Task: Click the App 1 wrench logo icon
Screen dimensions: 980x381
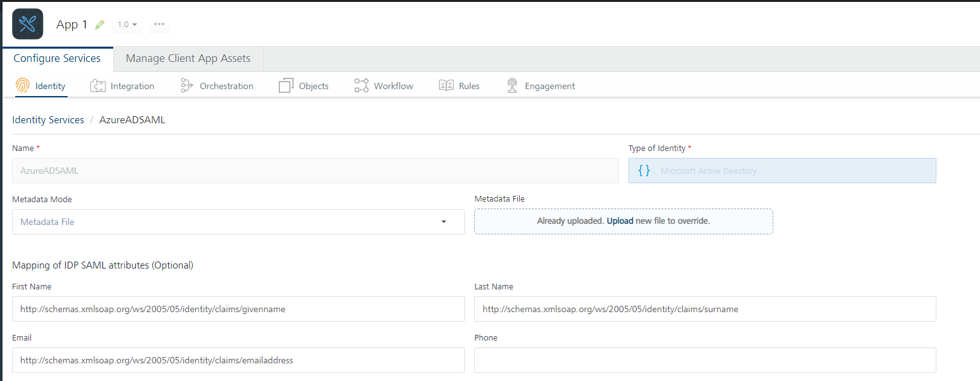Action: click(28, 24)
